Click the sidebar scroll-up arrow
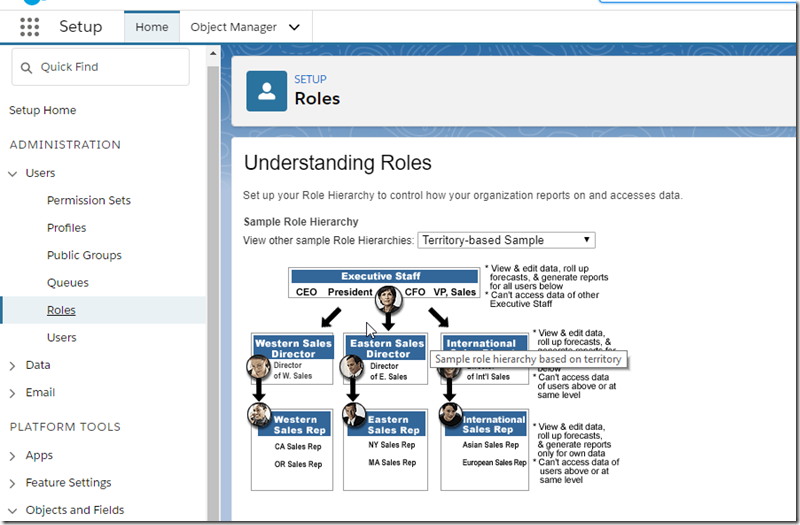The height and width of the screenshot is (525, 800). click(213, 53)
